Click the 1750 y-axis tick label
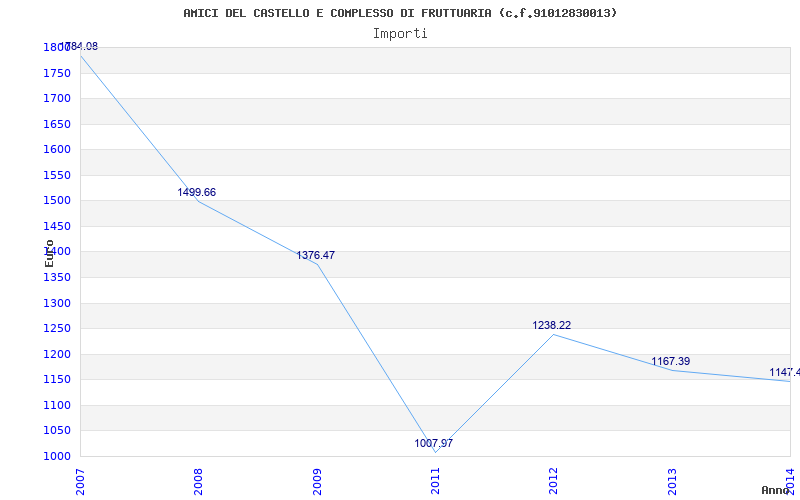This screenshot has width=800, height=500. pos(57,73)
